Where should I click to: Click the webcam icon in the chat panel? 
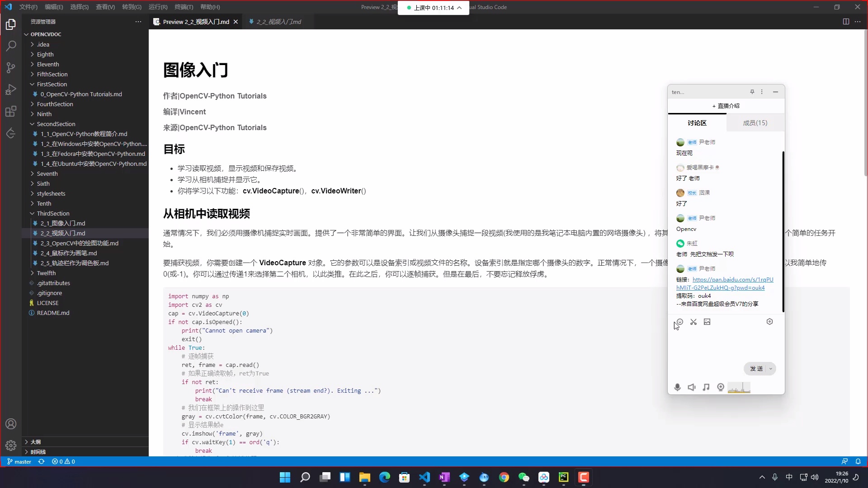point(721,387)
